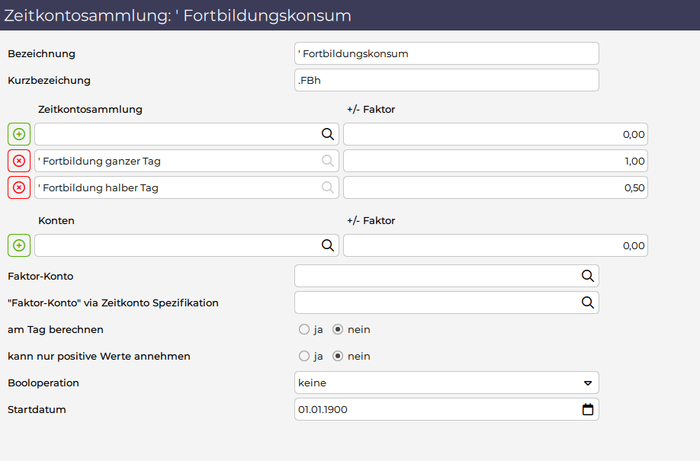The height and width of the screenshot is (461, 700).
Task: Select 'ja' for am Tag berechnen
Action: (304, 329)
